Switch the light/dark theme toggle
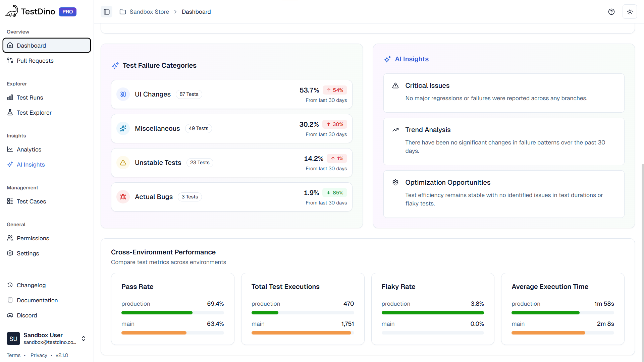Viewport: 644px width, 362px height. coord(630,12)
